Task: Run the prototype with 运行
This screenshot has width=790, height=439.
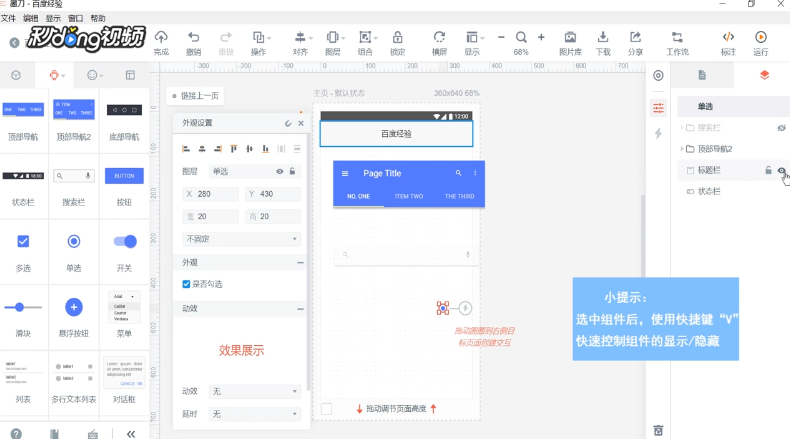Action: (x=761, y=37)
